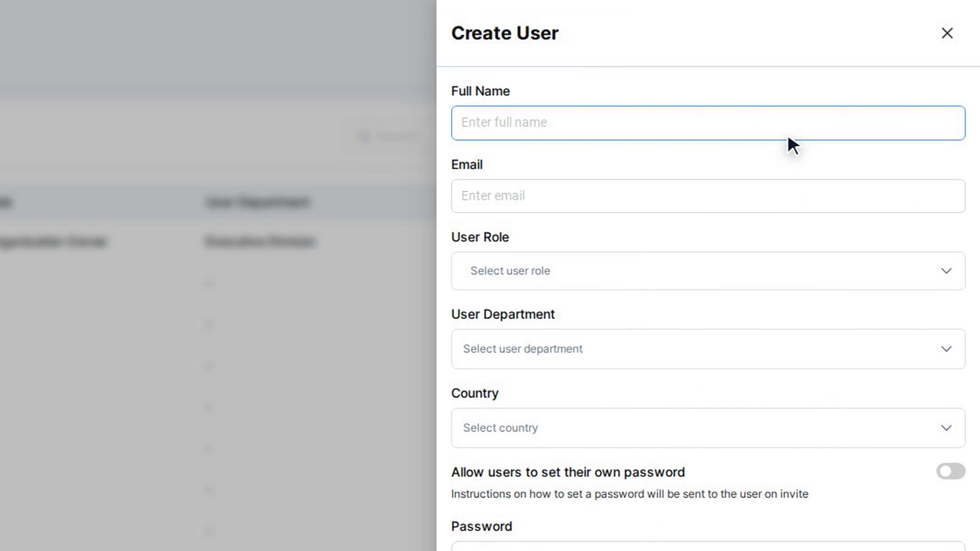Open the Select user department dropdown
The image size is (980, 551).
tap(708, 349)
